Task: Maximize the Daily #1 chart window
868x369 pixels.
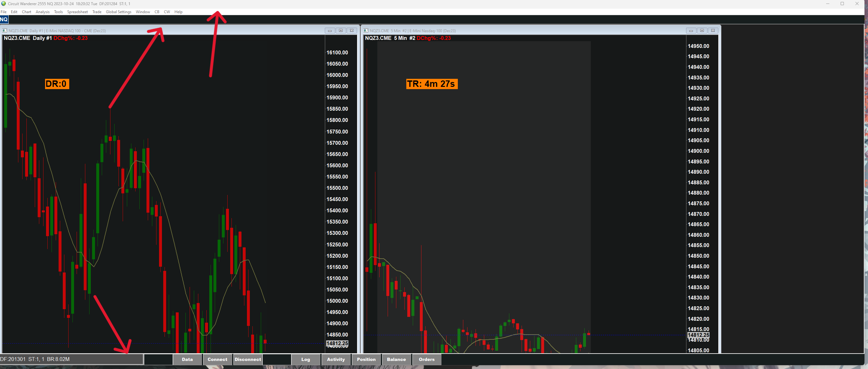Action: pyautogui.click(x=341, y=31)
